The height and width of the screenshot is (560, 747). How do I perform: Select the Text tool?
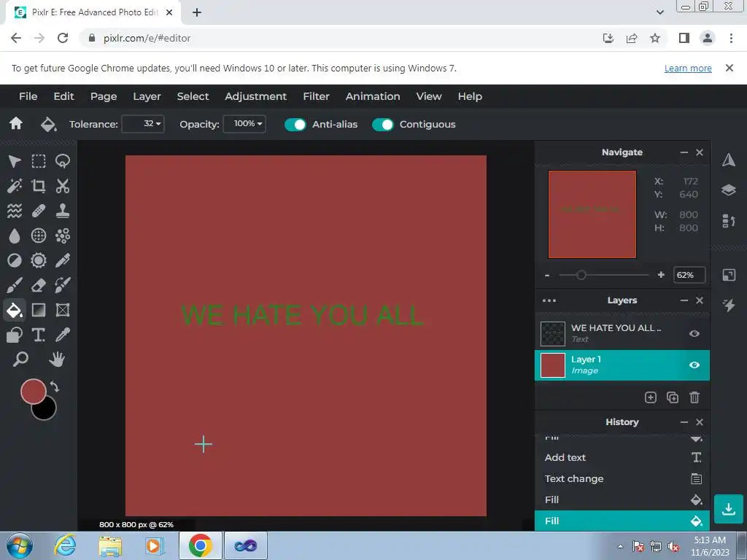pos(39,335)
